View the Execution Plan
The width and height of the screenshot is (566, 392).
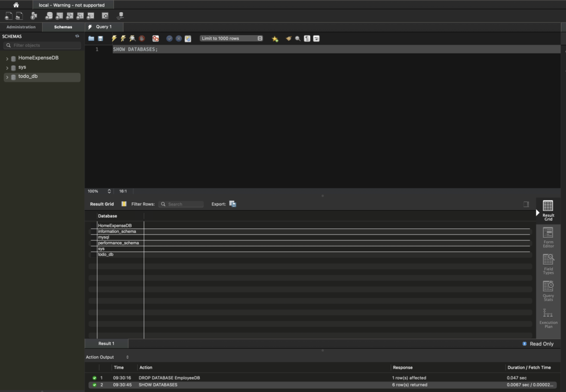coord(548,318)
